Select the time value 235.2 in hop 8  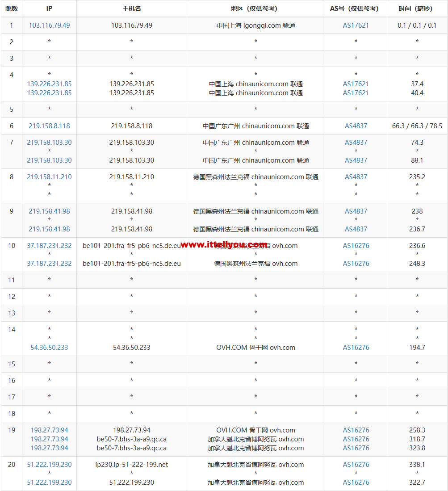[x=417, y=176]
